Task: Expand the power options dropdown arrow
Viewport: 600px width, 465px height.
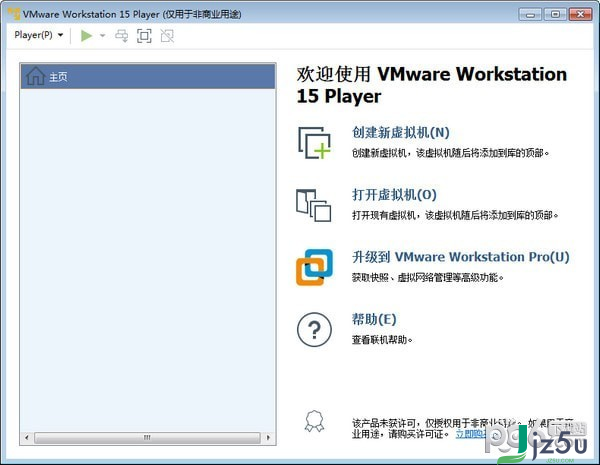Action: (102, 36)
